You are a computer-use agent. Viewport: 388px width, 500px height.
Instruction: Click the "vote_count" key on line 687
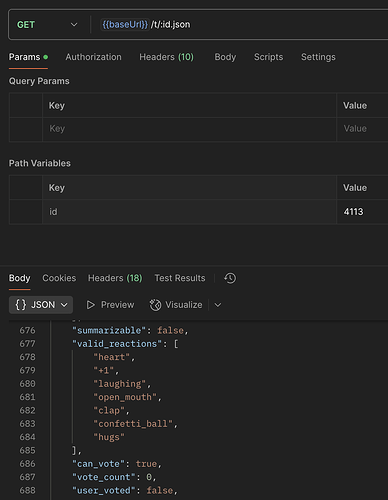pos(104,477)
